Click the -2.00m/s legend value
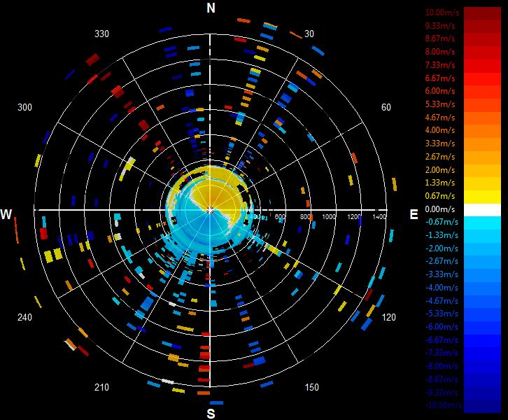 coord(442,248)
